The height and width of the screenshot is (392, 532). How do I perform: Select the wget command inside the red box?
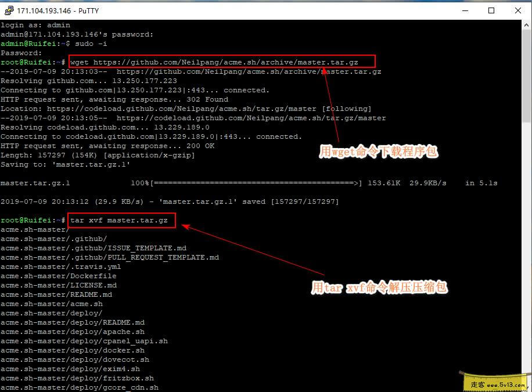click(221, 62)
